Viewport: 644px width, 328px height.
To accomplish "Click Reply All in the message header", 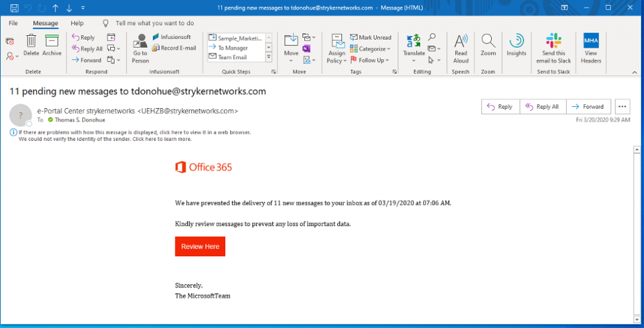I will (x=543, y=107).
